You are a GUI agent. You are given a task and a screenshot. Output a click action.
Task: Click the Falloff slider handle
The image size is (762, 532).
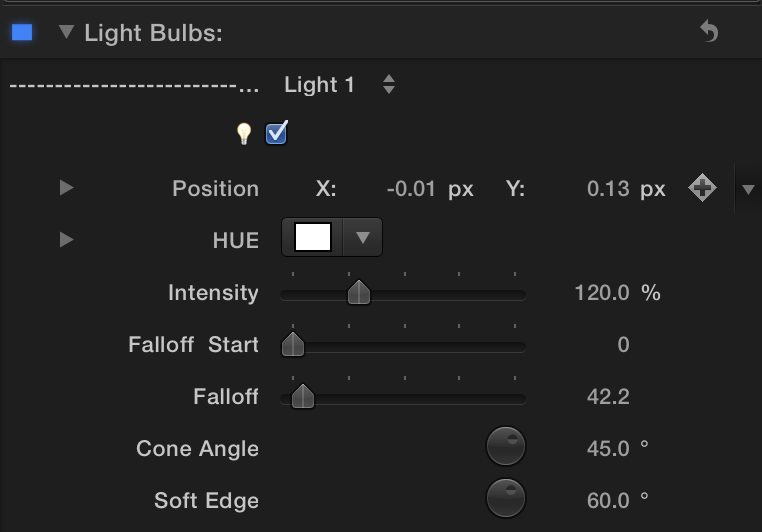pyautogui.click(x=303, y=397)
